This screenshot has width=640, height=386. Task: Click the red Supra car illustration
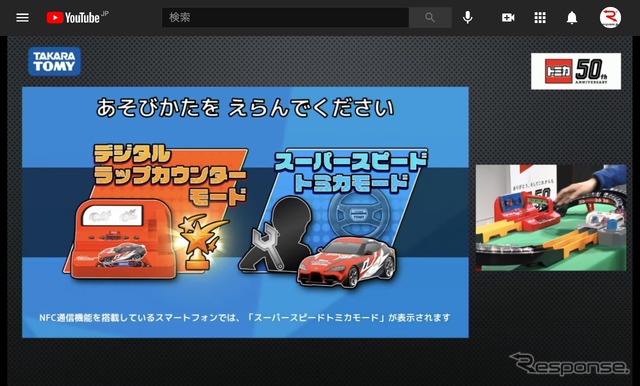(x=347, y=263)
